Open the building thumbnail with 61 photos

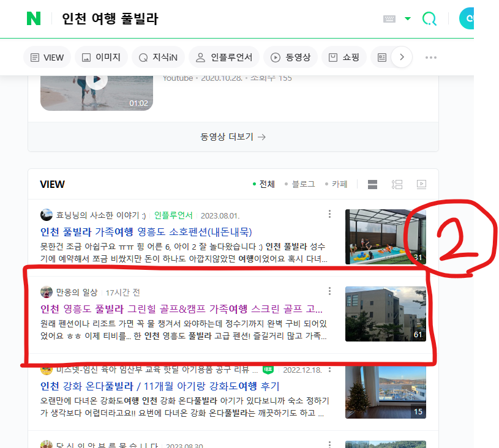386,314
